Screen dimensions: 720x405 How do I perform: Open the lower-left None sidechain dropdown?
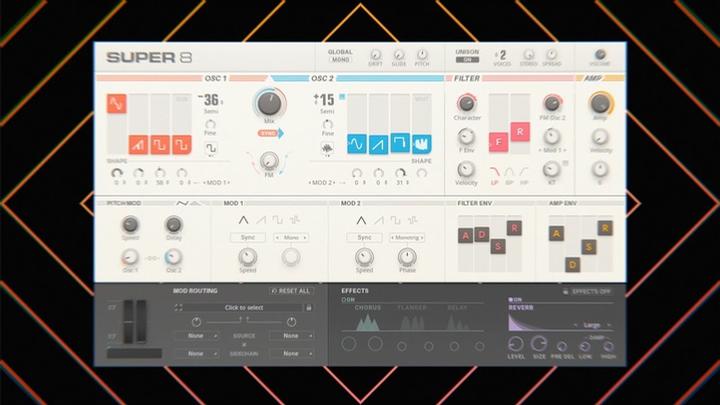coord(197,354)
